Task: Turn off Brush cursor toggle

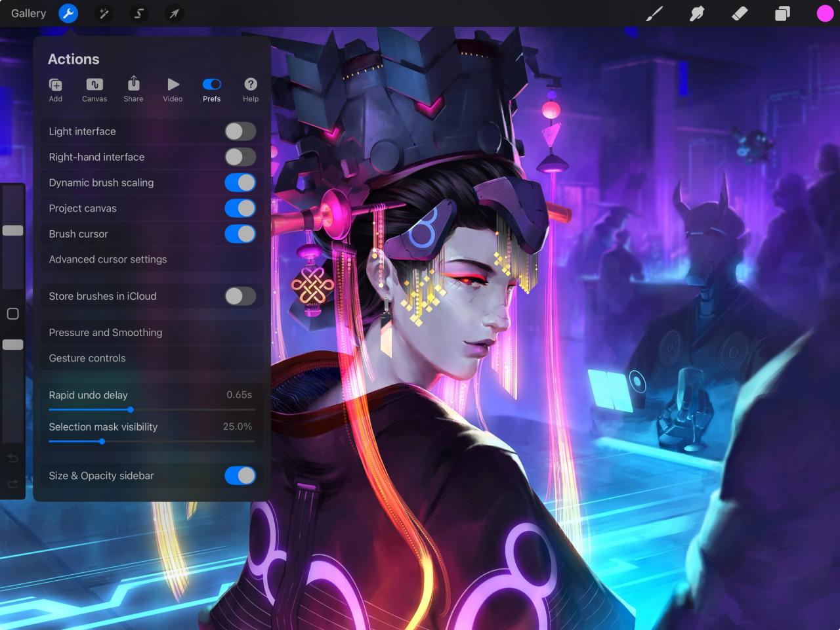Action: click(x=240, y=234)
